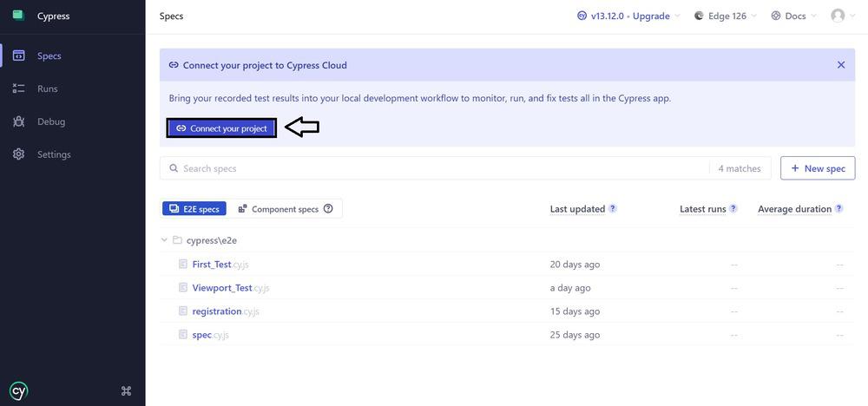Viewport: 868px width, 406px height.
Task: Click the Runs checklist icon in sidebar
Action: point(19,88)
